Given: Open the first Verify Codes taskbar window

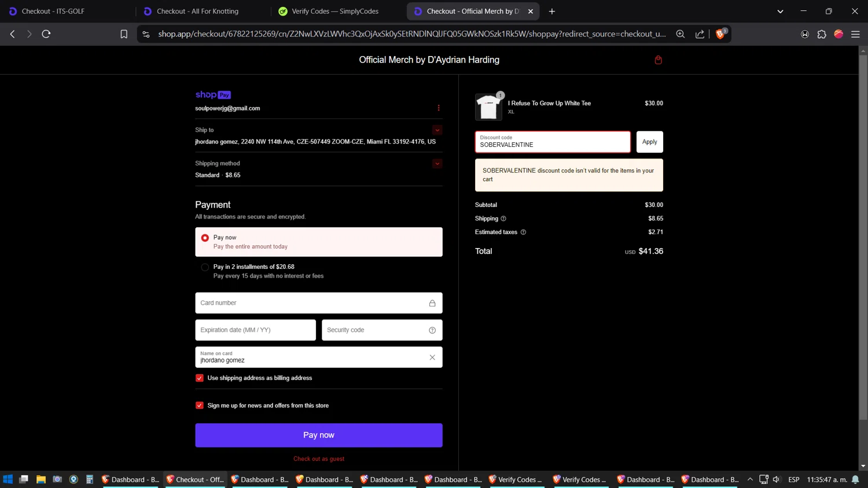Looking at the screenshot, I should (517, 479).
